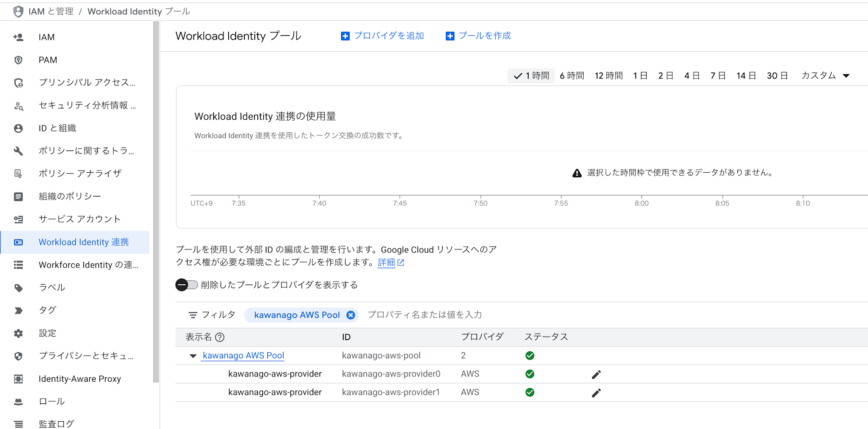868x429 pixels.
Task: Click the PAM shield icon in sidebar
Action: coord(18,60)
